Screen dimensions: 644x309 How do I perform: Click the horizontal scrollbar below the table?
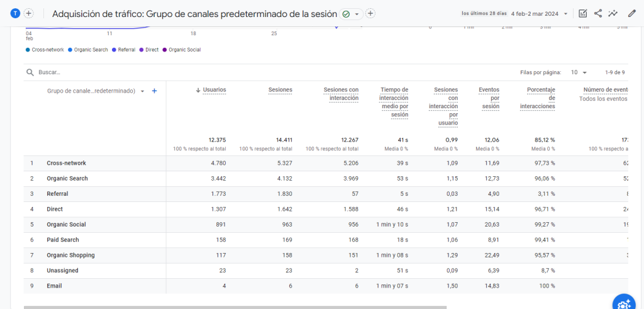(235, 307)
